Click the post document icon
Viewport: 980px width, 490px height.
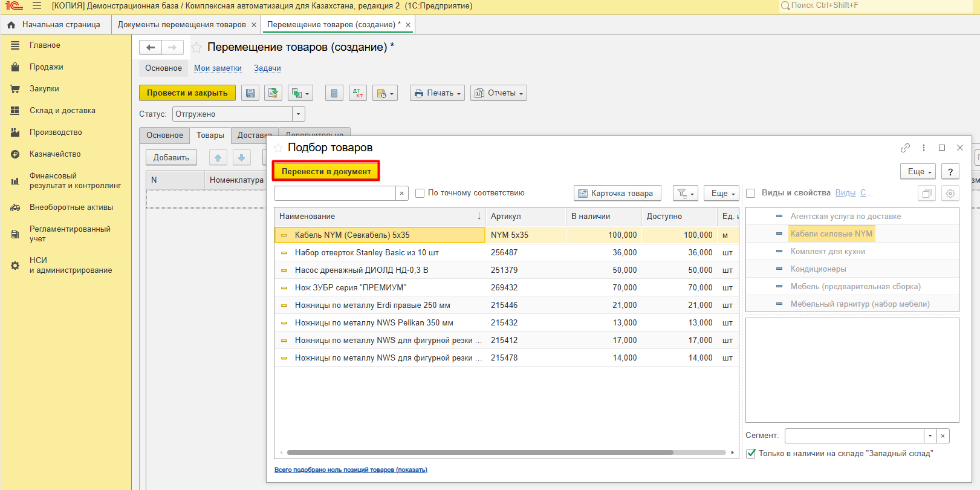273,93
